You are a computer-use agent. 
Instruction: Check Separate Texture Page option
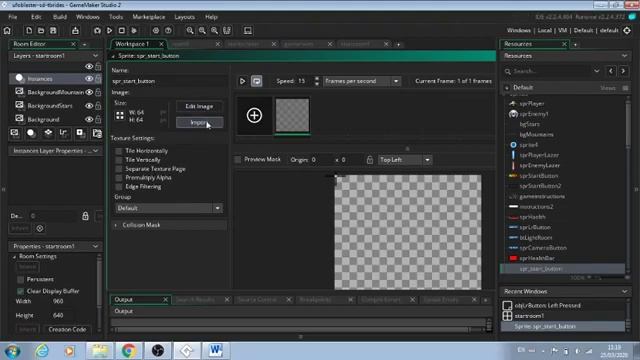pyautogui.click(x=119, y=169)
